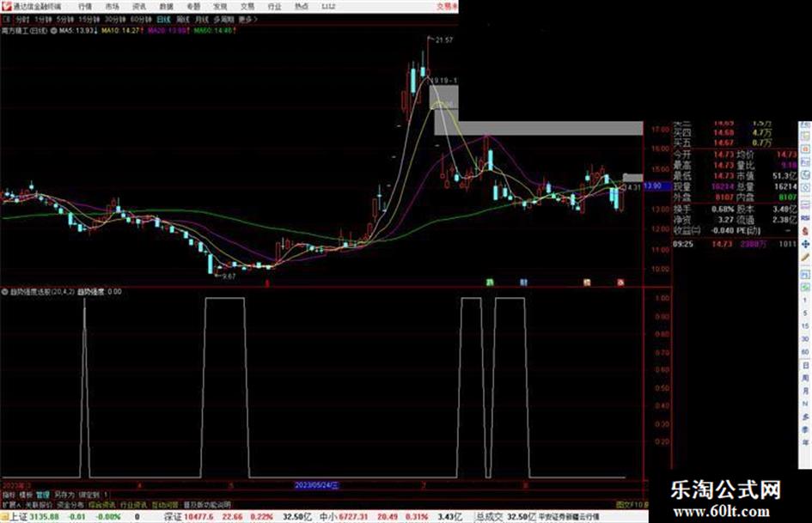
Task: Click the blue four-arrow move icon
Action: 805,244
